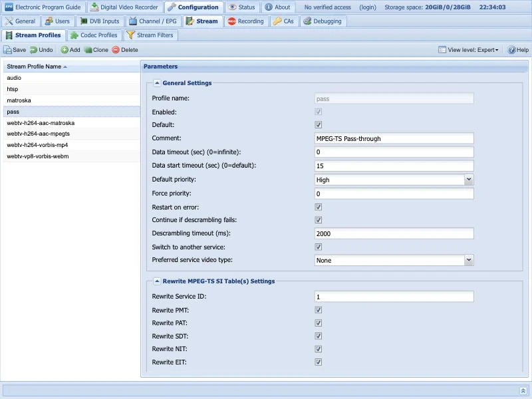The width and height of the screenshot is (532, 399).
Task: Select the webtv-vp8-vorbis-webm profile
Action: [x=72, y=156]
